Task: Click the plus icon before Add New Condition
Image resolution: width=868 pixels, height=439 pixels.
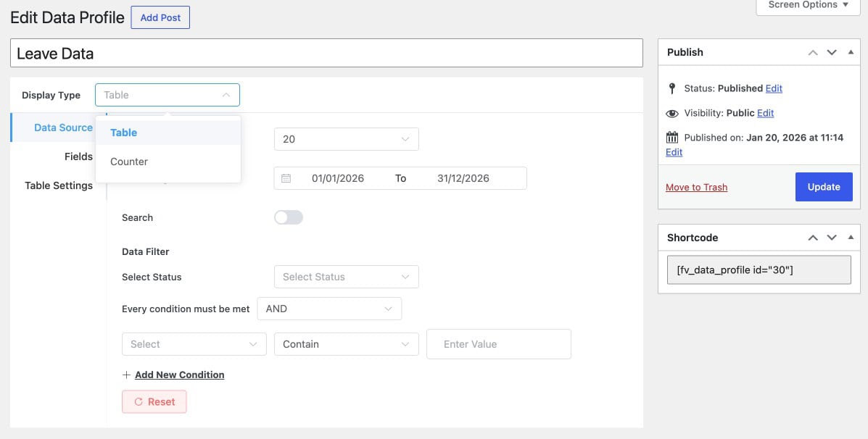Action: 126,375
